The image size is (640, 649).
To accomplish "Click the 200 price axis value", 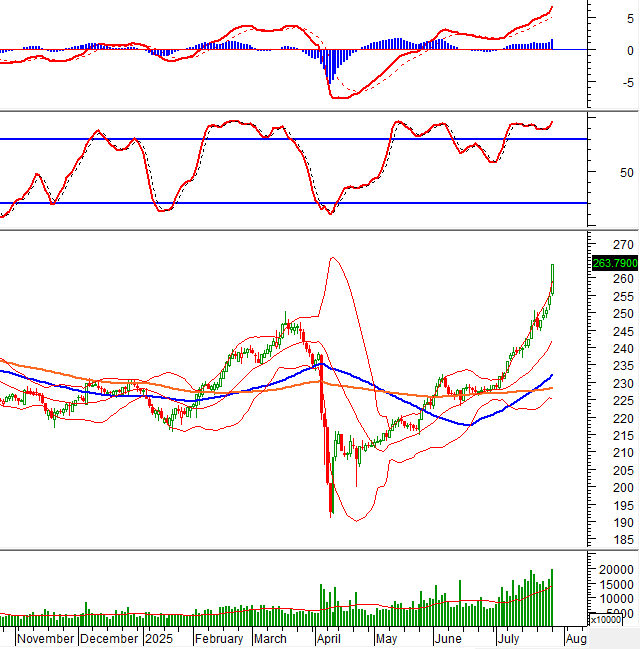I will 623,488.
